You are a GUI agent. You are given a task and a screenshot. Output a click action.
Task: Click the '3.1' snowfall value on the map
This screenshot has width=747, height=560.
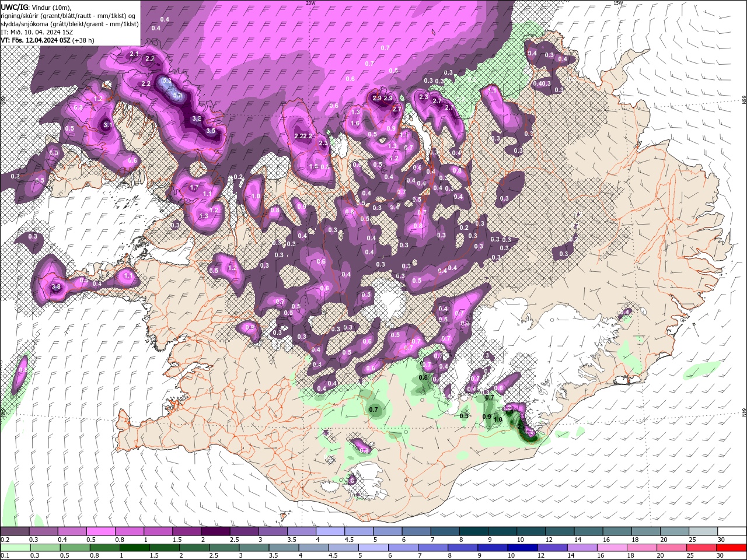(x=107, y=125)
